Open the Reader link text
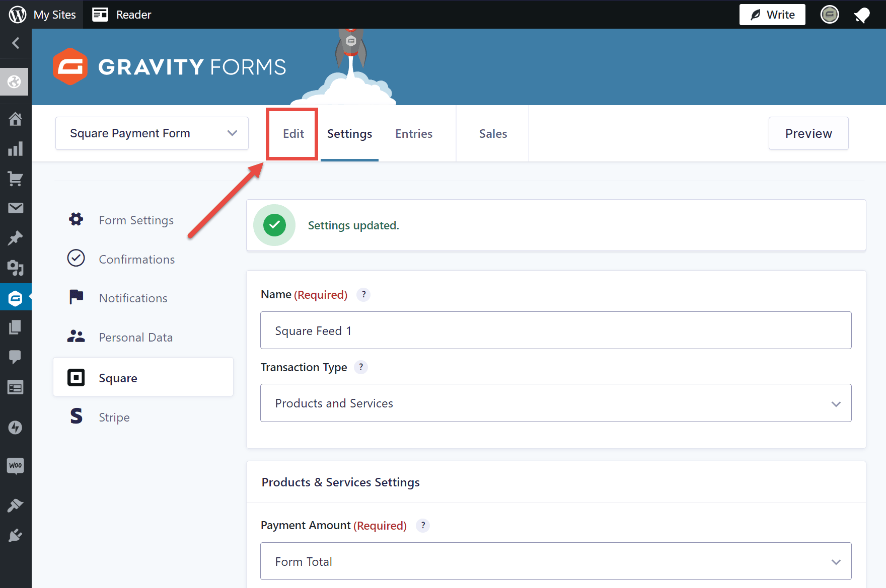 pyautogui.click(x=133, y=15)
